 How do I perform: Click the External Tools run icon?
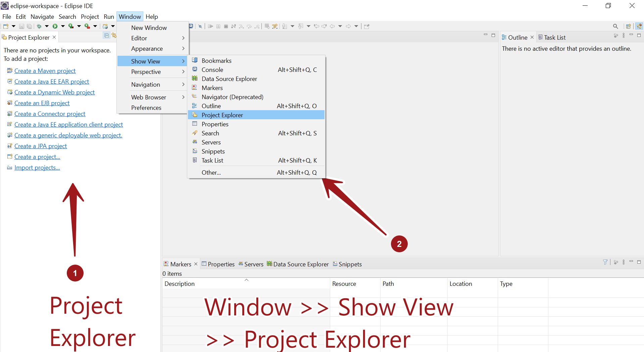click(87, 26)
